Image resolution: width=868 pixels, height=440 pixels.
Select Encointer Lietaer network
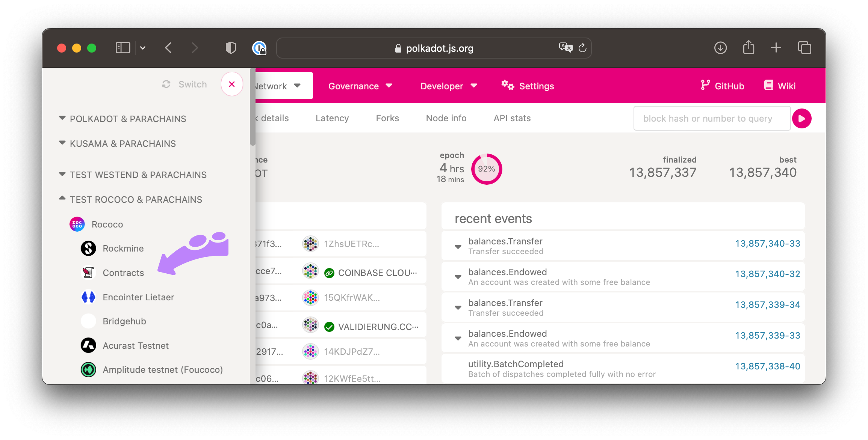pyautogui.click(x=128, y=297)
